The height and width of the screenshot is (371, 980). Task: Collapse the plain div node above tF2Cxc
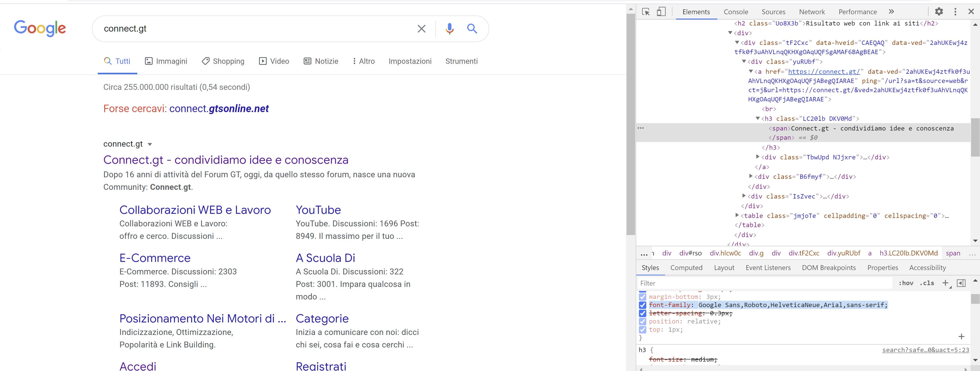pos(730,33)
